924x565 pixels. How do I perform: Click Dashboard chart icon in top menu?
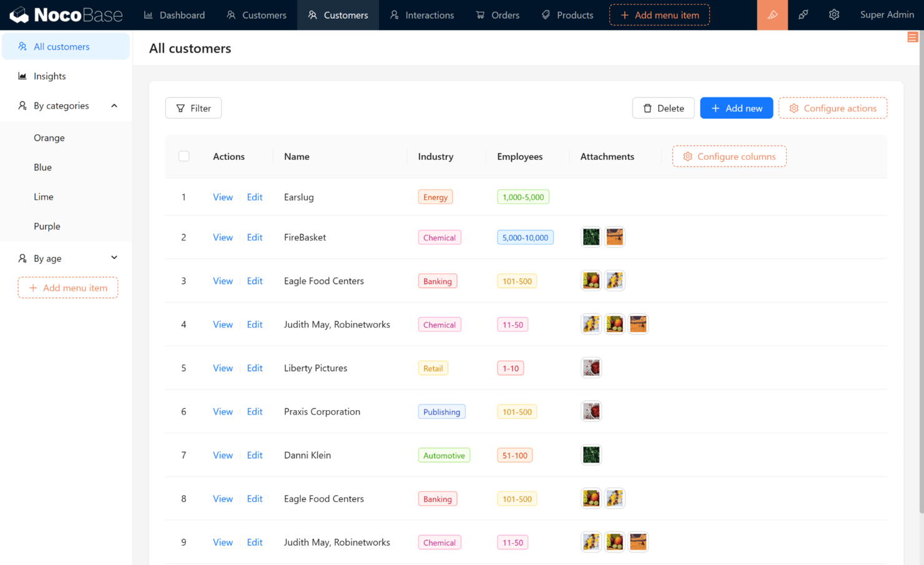point(149,15)
